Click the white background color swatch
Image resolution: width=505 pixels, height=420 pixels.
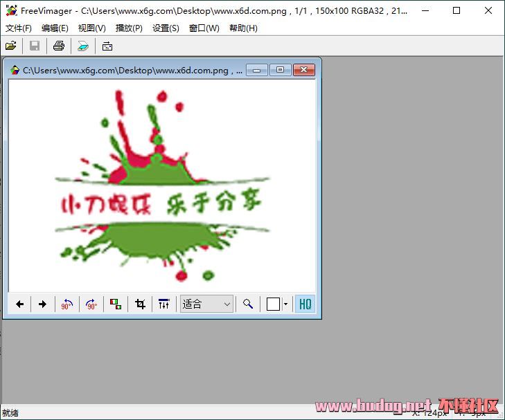273,304
